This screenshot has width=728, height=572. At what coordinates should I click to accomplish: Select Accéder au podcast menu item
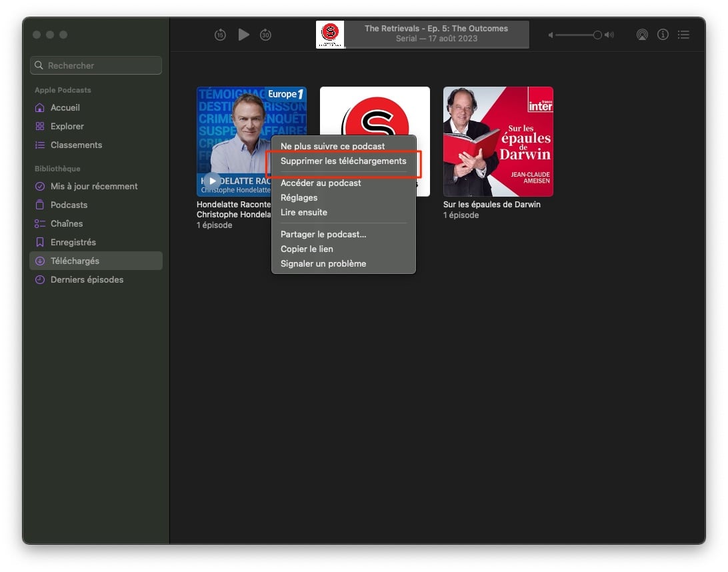[x=343, y=183]
